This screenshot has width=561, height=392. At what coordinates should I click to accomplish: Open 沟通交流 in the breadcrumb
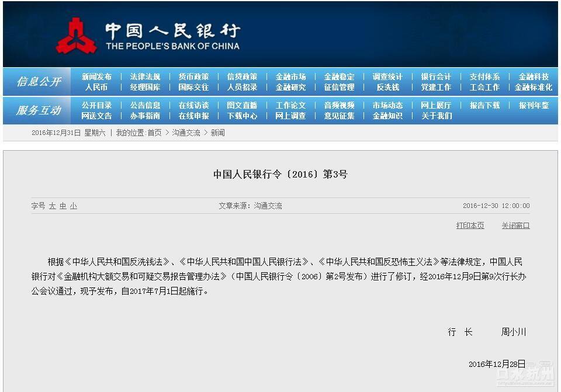(x=186, y=133)
